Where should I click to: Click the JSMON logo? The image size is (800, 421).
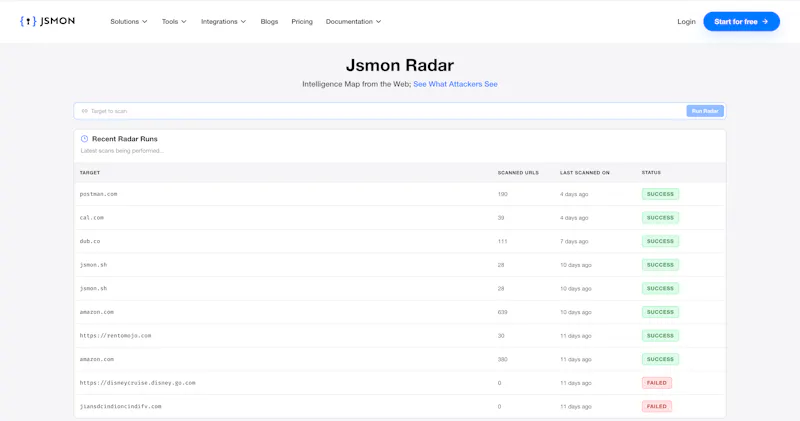47,21
